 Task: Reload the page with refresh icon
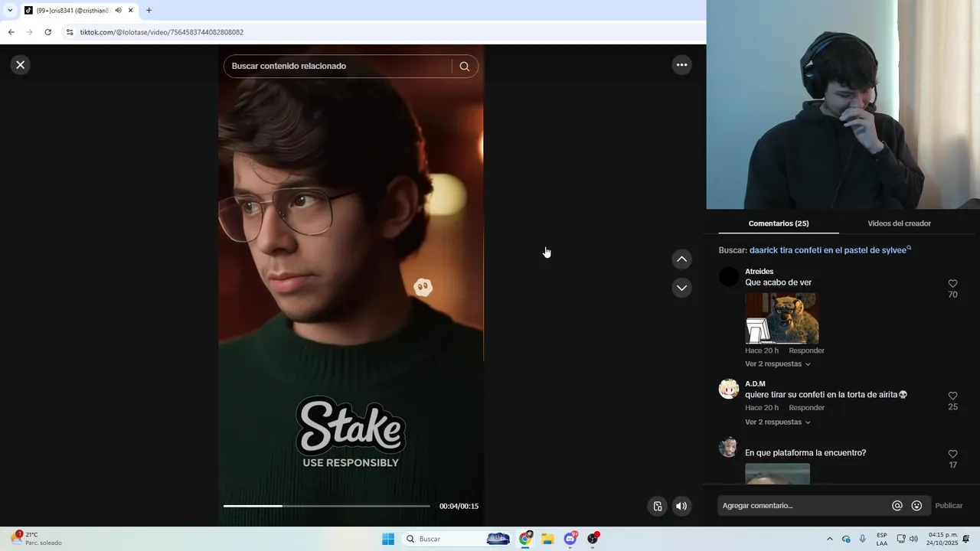(x=47, y=32)
